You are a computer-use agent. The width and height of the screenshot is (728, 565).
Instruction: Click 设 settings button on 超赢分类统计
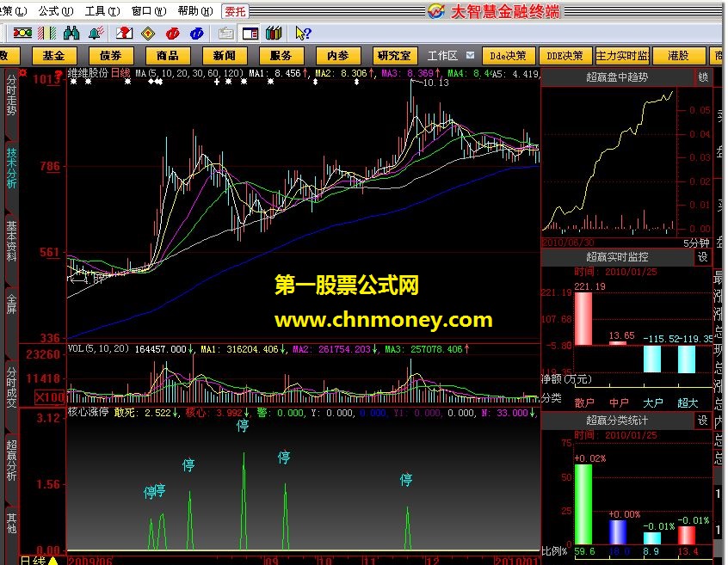click(703, 421)
